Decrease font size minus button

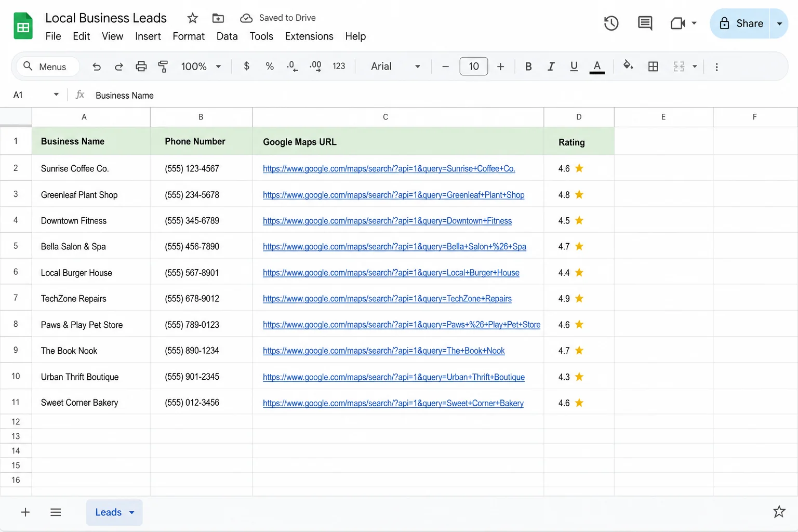point(445,66)
